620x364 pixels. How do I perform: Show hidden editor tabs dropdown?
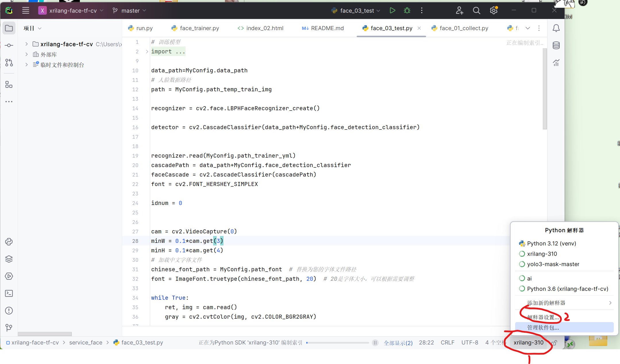pos(528,28)
